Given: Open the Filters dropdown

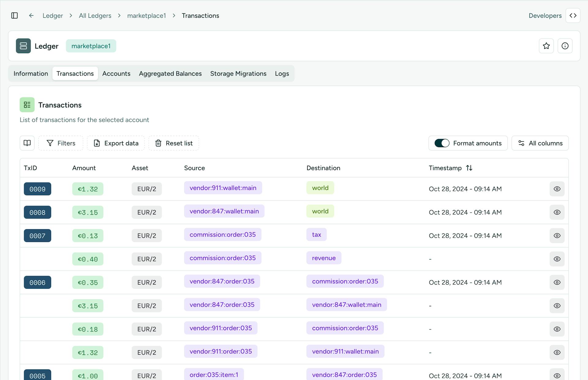Looking at the screenshot, I should (x=61, y=143).
